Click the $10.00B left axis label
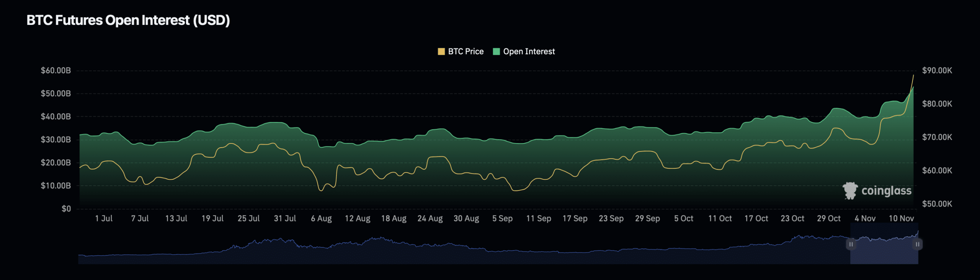 pyautogui.click(x=56, y=186)
